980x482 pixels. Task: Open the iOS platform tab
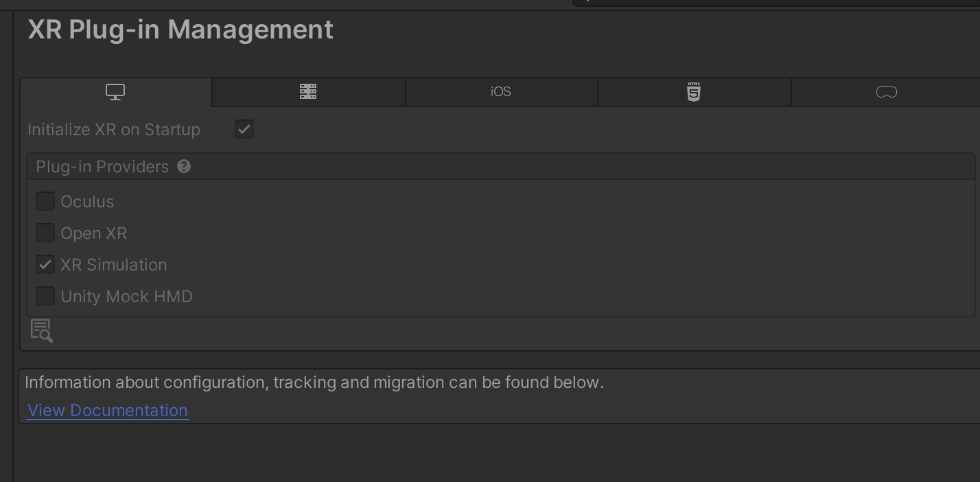tap(502, 92)
